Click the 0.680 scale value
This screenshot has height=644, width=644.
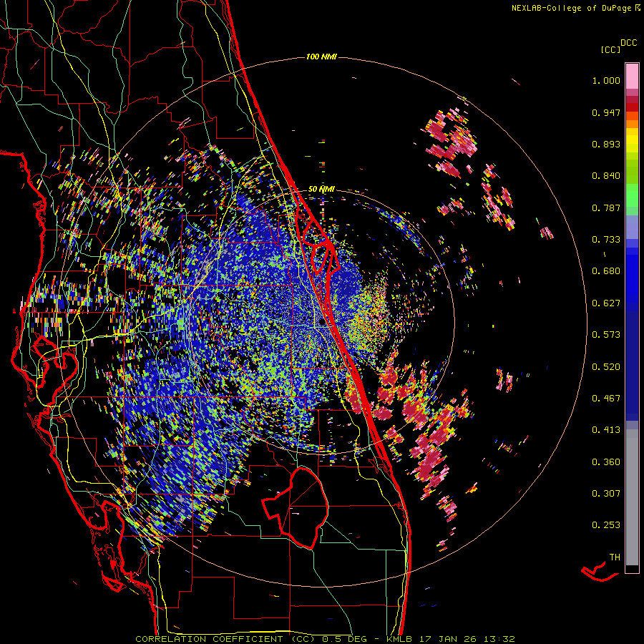pos(606,271)
